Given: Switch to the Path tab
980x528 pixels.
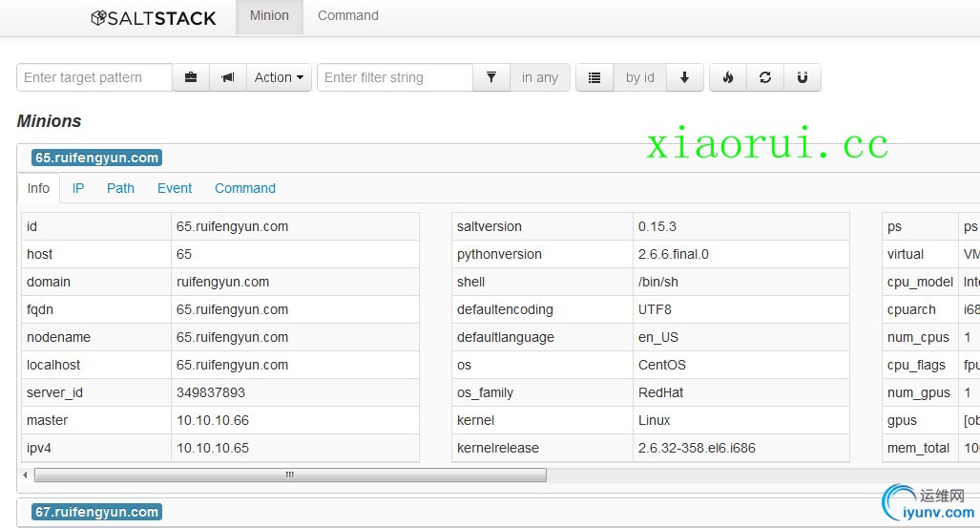Looking at the screenshot, I should (120, 188).
